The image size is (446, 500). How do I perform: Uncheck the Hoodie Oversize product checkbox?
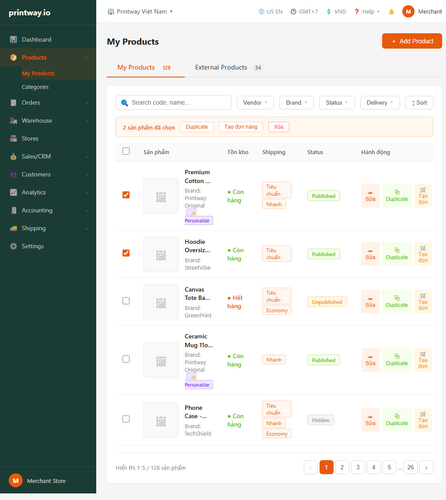[x=126, y=253]
